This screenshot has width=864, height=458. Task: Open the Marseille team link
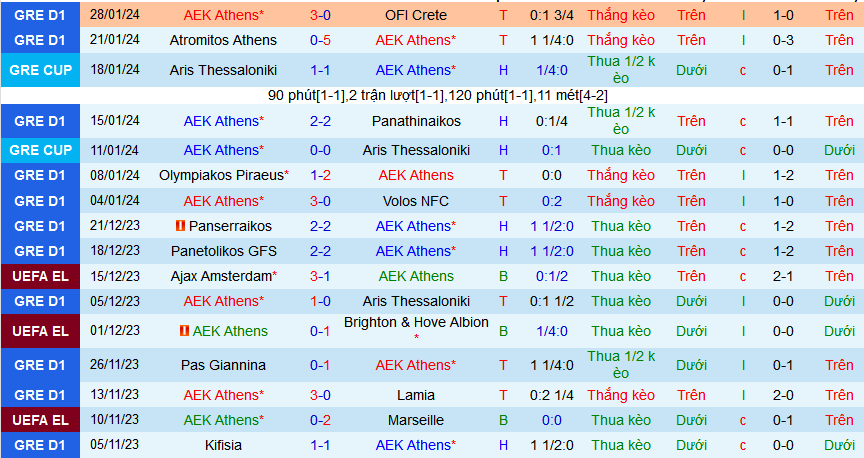(416, 420)
